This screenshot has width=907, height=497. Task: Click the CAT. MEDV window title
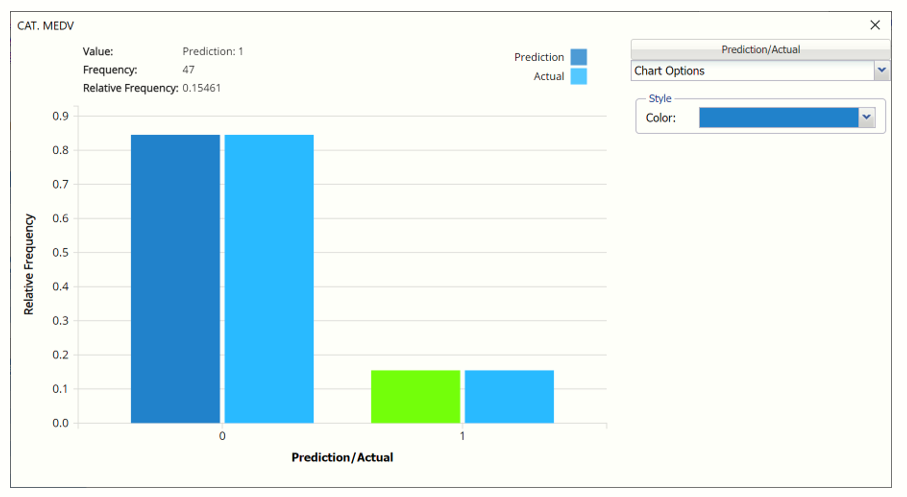[46, 25]
